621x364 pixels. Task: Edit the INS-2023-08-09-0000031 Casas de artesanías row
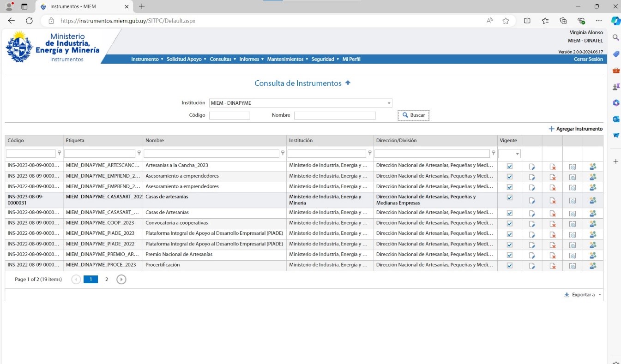532,200
